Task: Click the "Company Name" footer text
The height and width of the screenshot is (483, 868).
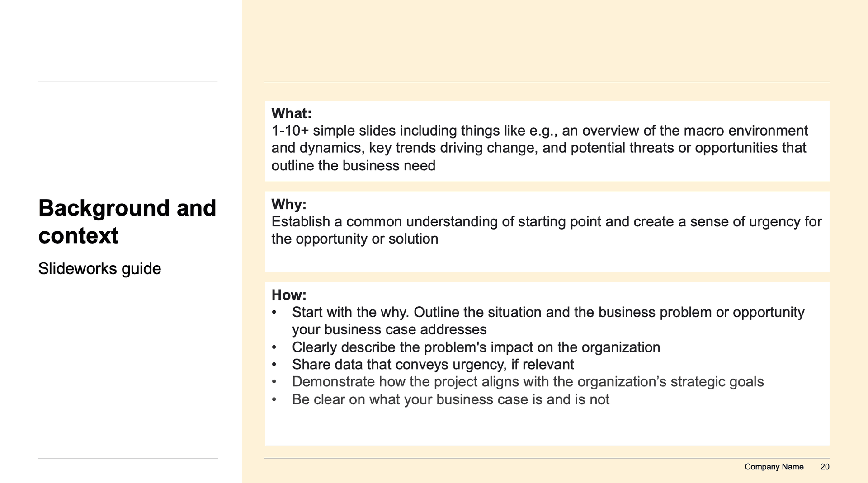Action: click(x=774, y=467)
